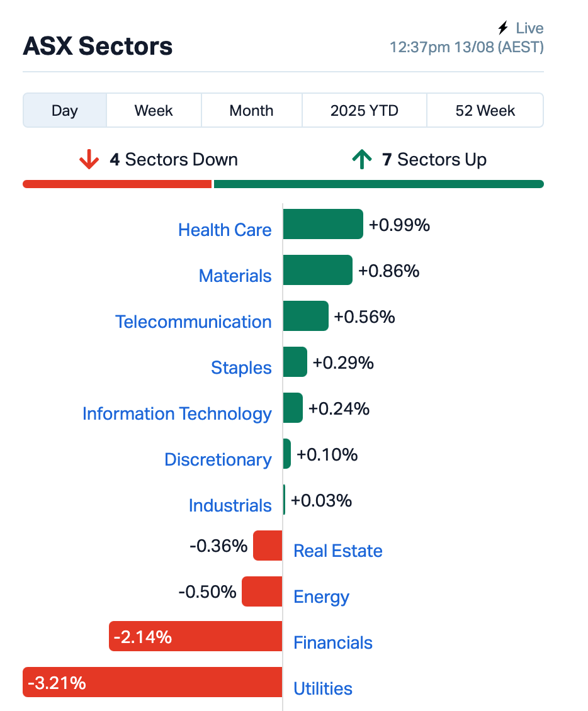Click the red sectors-down progress bar segment
The height and width of the screenshot is (711, 588).
click(117, 184)
